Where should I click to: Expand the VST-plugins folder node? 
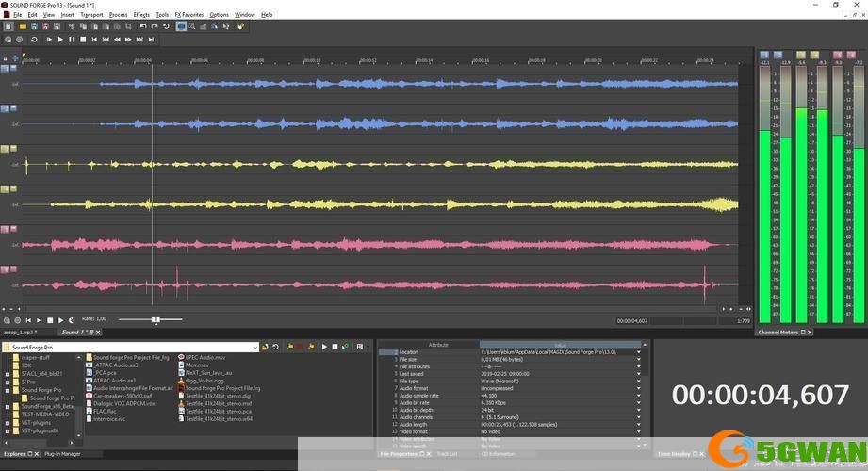click(8, 423)
